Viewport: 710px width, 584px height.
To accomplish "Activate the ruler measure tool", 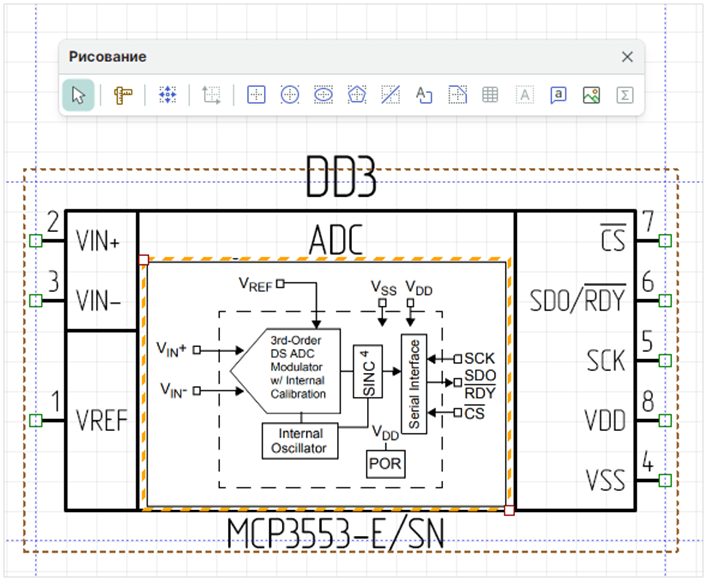I will click(123, 96).
